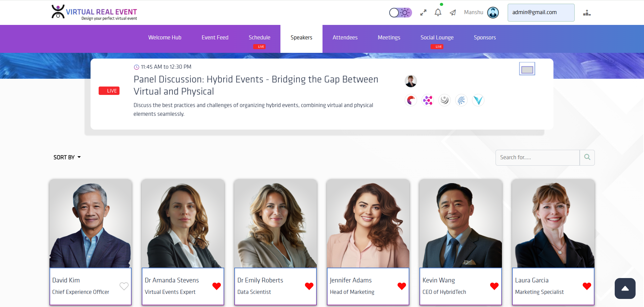Viewport: 644px width, 307px height.
Task: Open the Manshu profile avatar menu
Action: 493,12
